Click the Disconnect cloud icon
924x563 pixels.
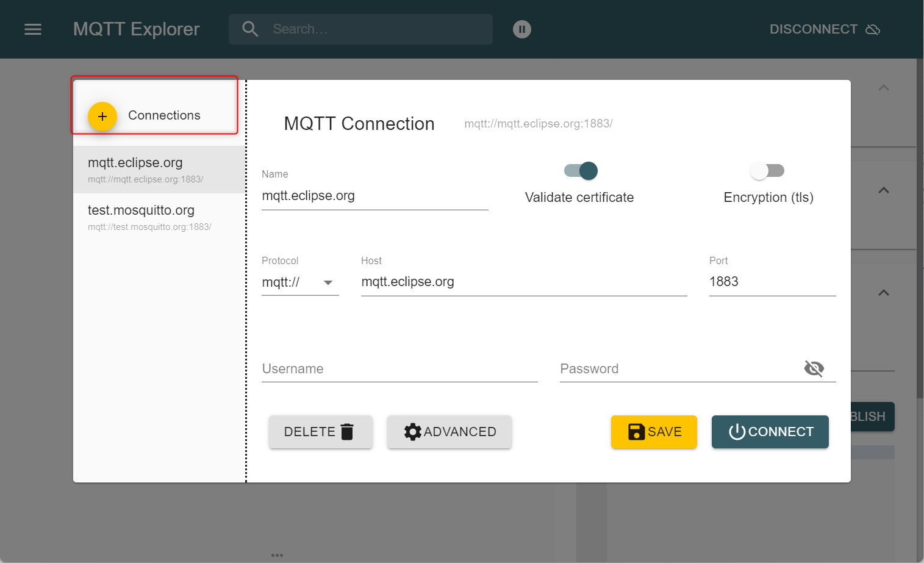873,29
